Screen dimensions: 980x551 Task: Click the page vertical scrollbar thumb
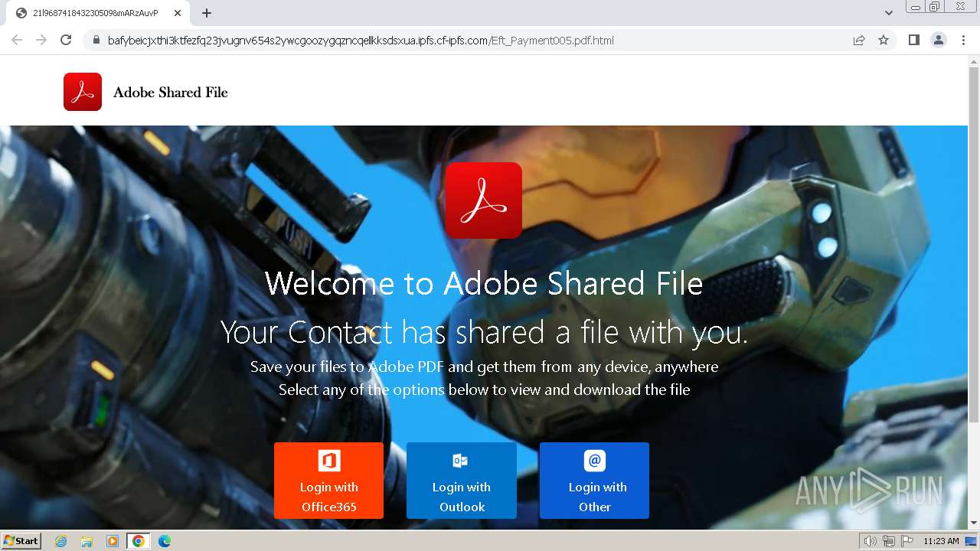click(x=974, y=245)
